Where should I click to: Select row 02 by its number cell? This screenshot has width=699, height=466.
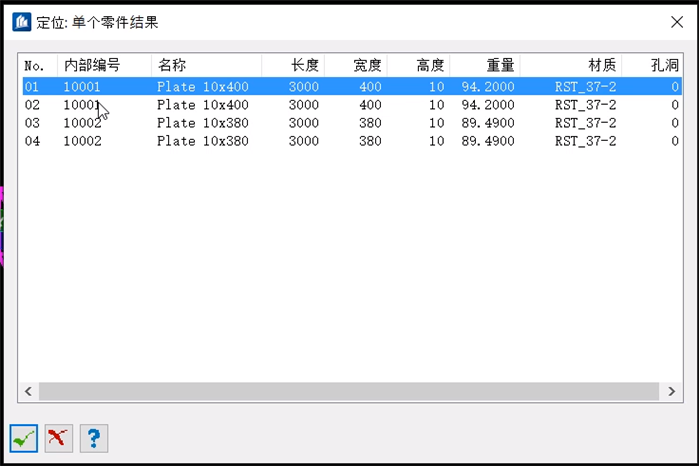tap(32, 105)
